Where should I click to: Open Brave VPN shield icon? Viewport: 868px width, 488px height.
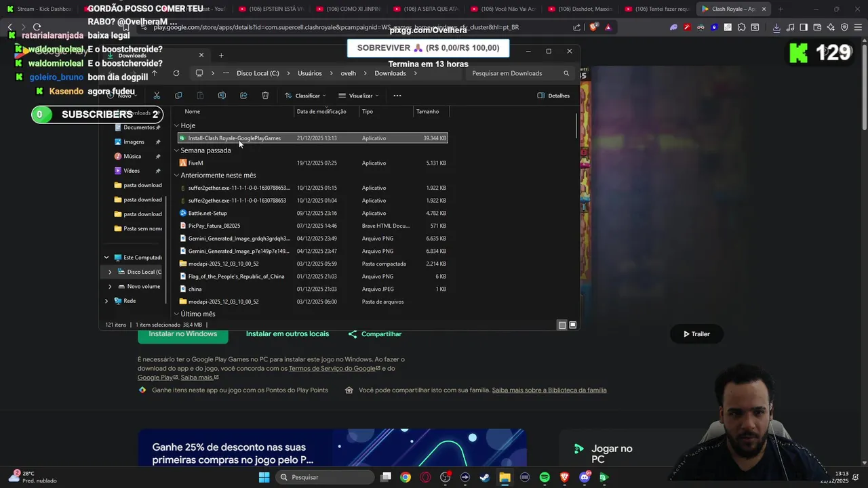pos(844,27)
